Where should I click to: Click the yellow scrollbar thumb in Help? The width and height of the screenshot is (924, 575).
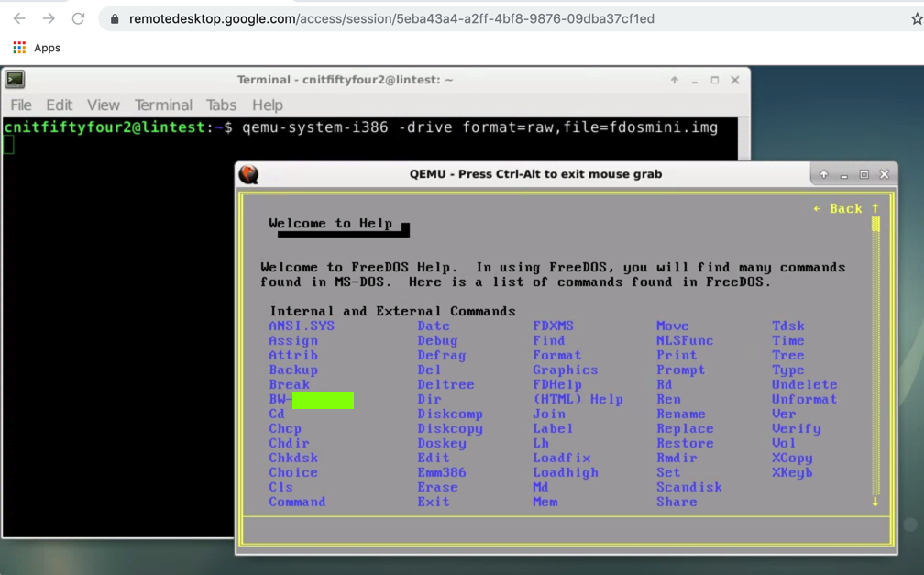(x=875, y=224)
